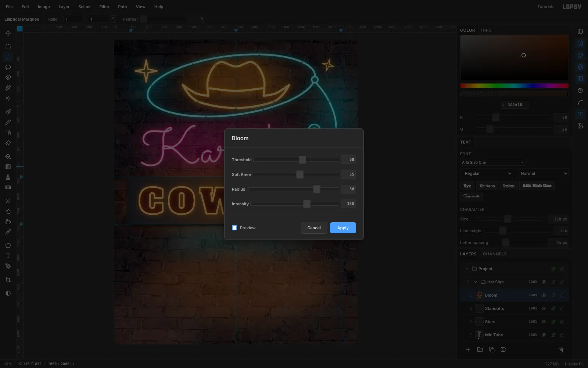Open the Normal style dropdown
This screenshot has width=588, height=368.
coord(542,173)
